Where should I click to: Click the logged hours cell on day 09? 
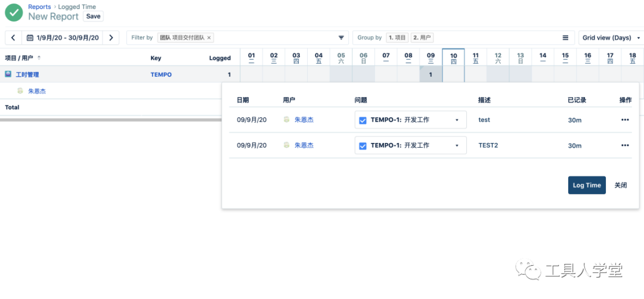tap(431, 74)
